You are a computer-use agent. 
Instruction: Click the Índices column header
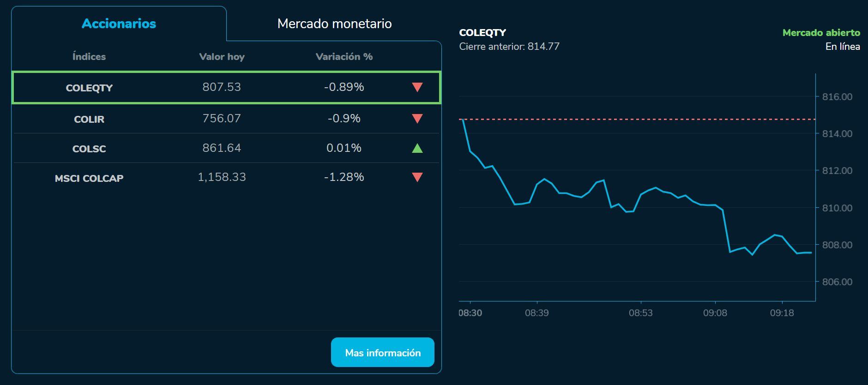coord(89,57)
